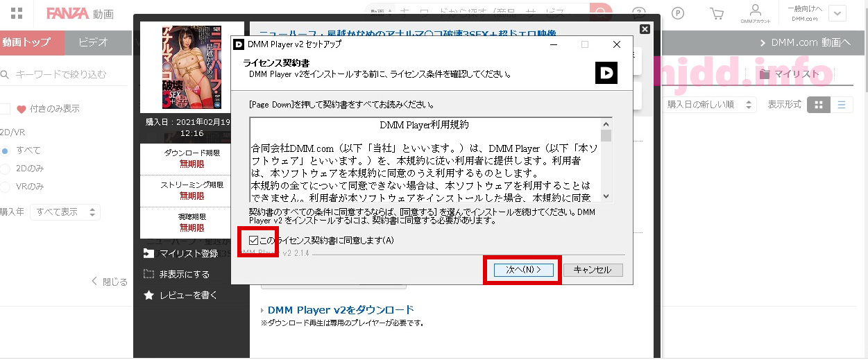Toggle the heart 付きのみ表示 checkbox
The height and width of the screenshot is (360, 868).
[x=5, y=109]
